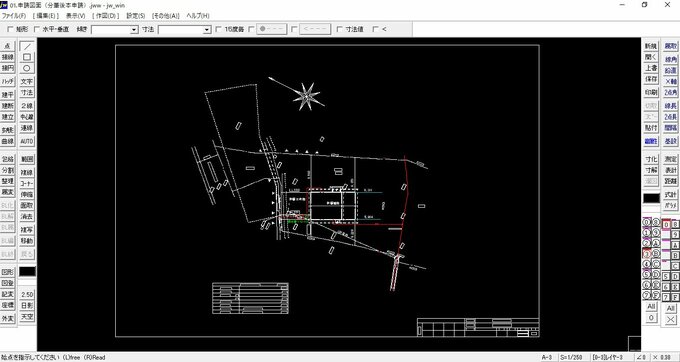Activate the 接線 tangent line tool
The image size is (680, 362).
tap(7, 57)
